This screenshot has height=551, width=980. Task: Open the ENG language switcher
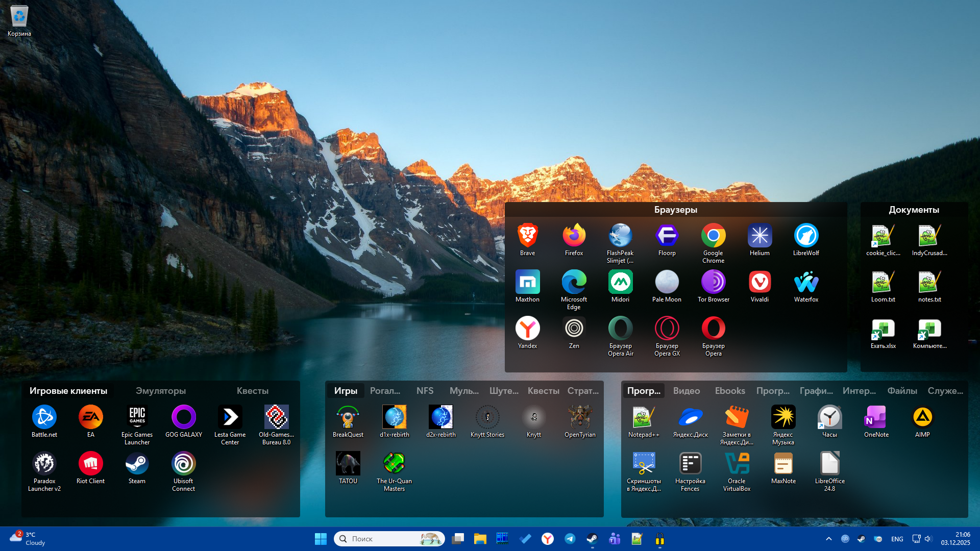tap(897, 539)
